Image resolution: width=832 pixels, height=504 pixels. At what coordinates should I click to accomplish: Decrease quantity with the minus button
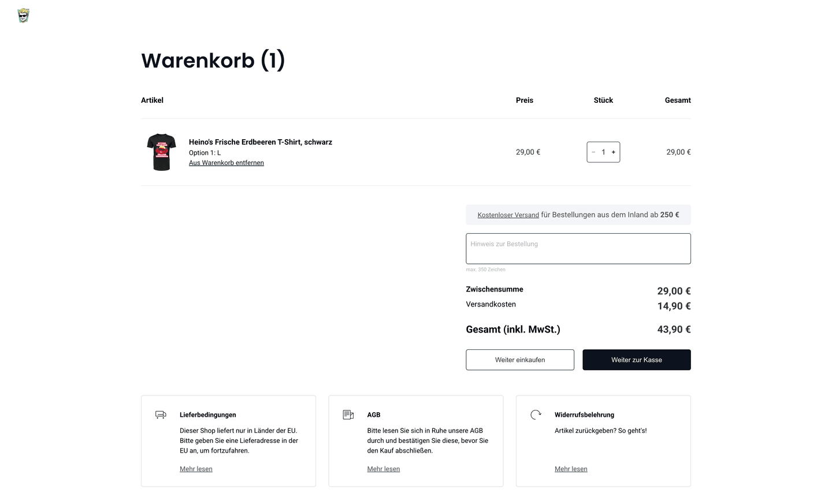tap(593, 152)
